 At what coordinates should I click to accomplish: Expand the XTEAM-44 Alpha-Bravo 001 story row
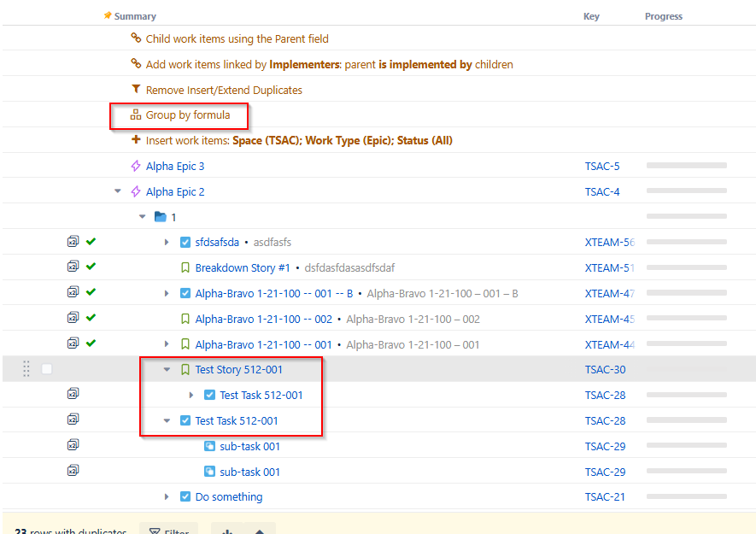pyautogui.click(x=167, y=344)
